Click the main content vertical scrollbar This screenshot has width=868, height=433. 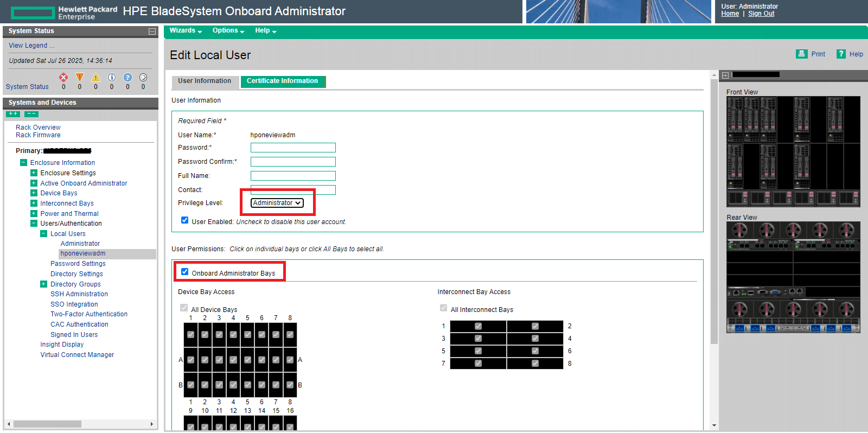coord(714,212)
